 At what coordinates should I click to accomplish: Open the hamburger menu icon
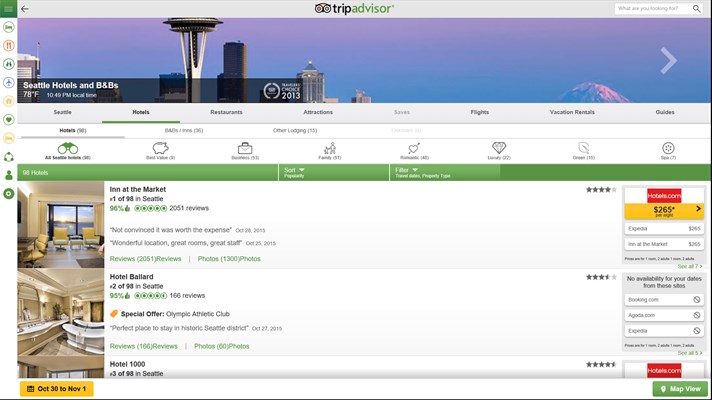(8, 9)
